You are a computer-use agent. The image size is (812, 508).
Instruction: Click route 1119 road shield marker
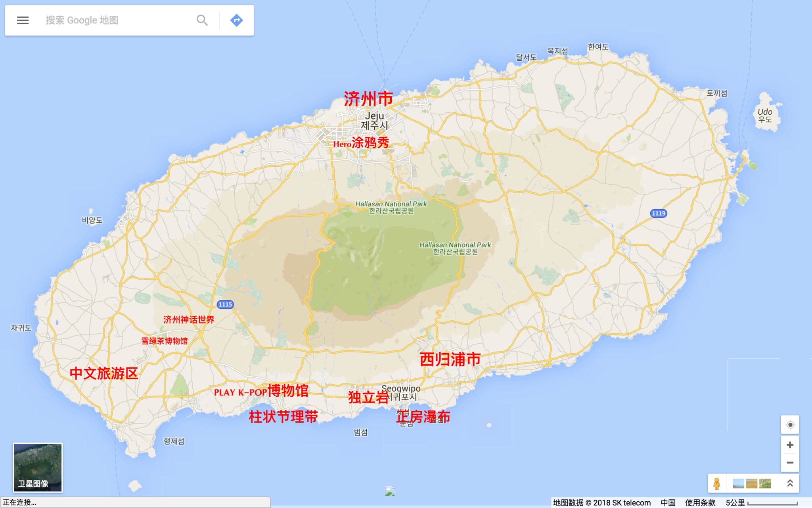(659, 214)
